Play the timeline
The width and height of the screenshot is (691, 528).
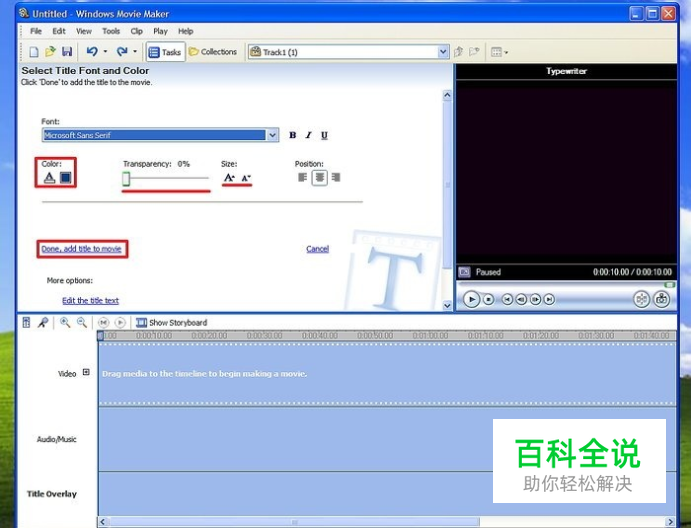120,323
